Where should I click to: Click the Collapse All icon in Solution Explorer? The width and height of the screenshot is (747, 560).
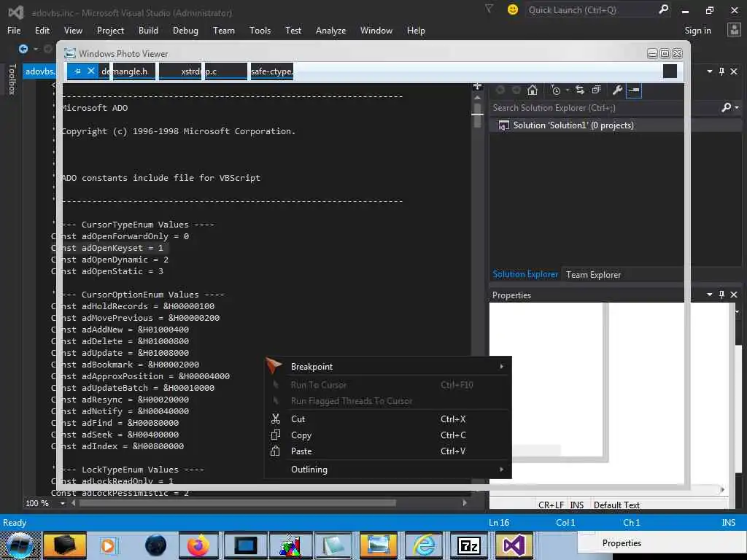(597, 90)
